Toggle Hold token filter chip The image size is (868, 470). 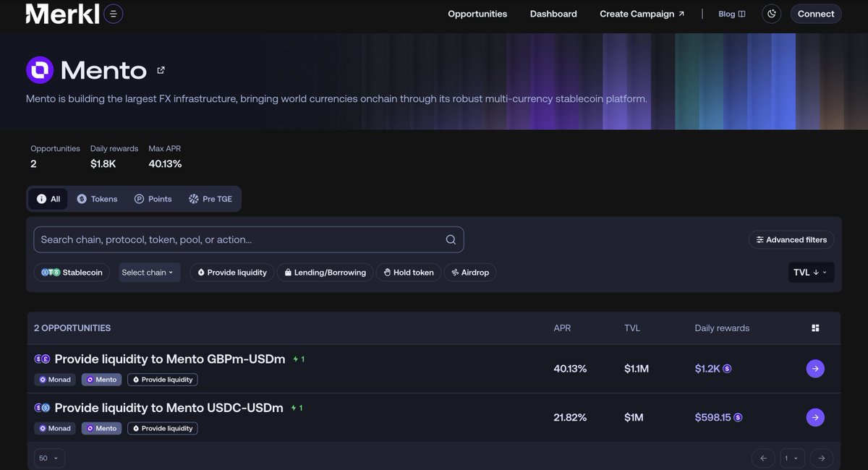(409, 273)
